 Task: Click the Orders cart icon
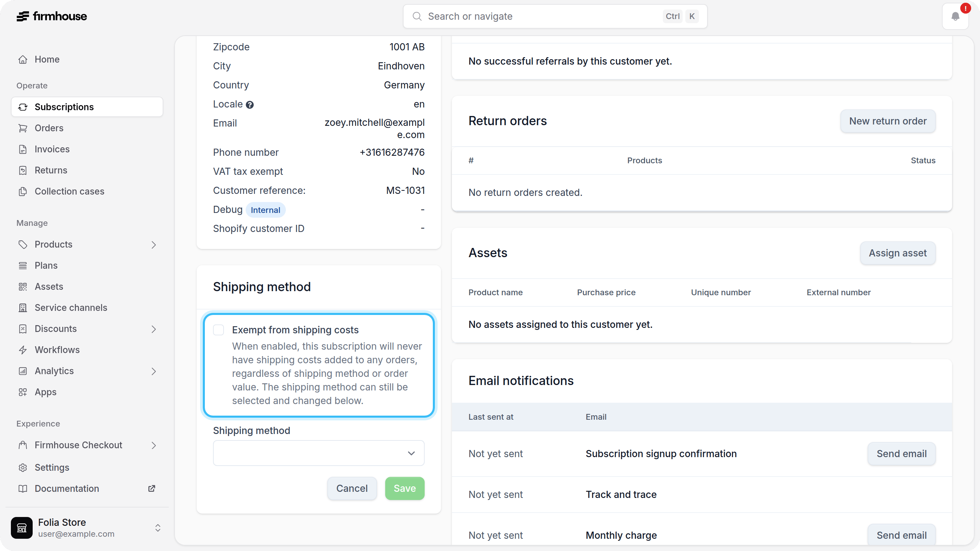23,128
